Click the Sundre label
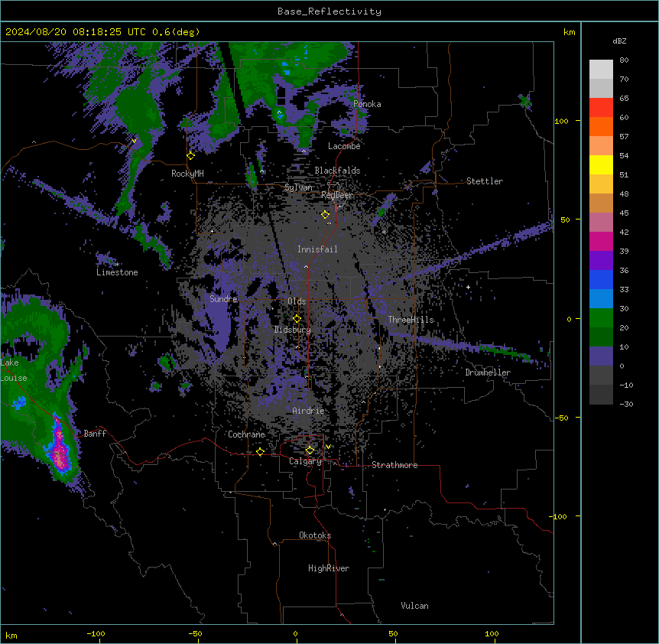Screen dimensions: 659x644 coord(223,299)
